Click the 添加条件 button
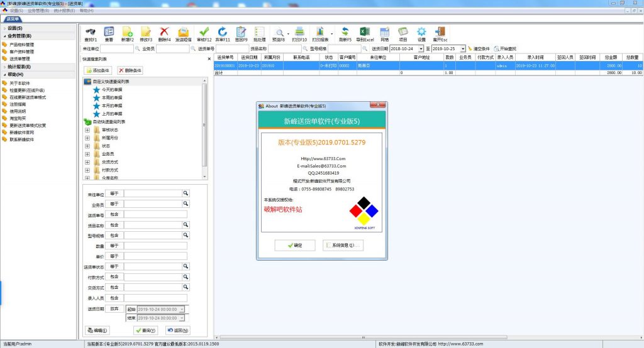The image size is (644, 348). 97,70
